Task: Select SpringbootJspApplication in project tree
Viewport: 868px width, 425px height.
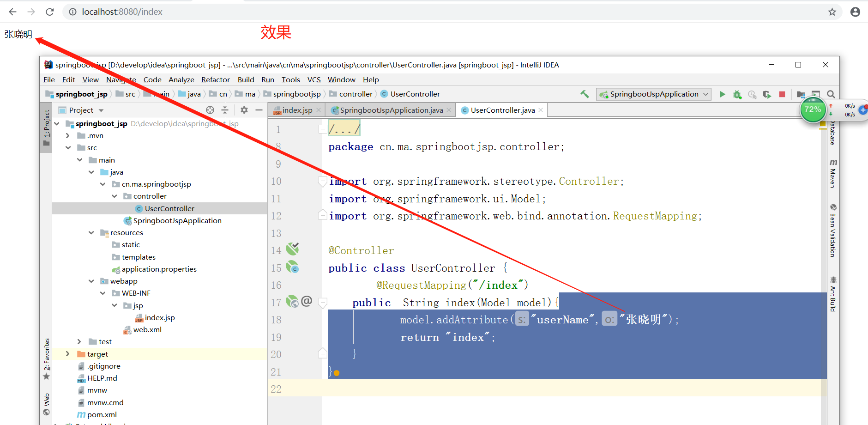Action: pyautogui.click(x=177, y=221)
